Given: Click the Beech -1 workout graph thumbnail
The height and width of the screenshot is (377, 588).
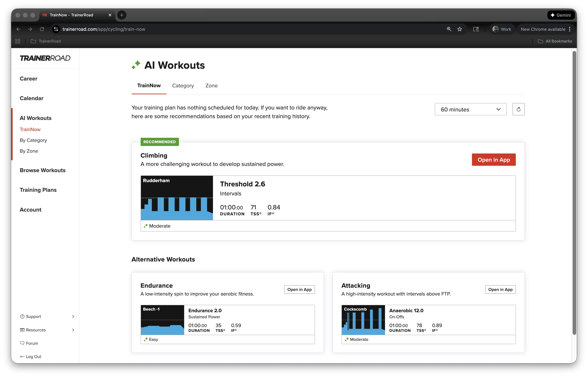Looking at the screenshot, I should 162,320.
